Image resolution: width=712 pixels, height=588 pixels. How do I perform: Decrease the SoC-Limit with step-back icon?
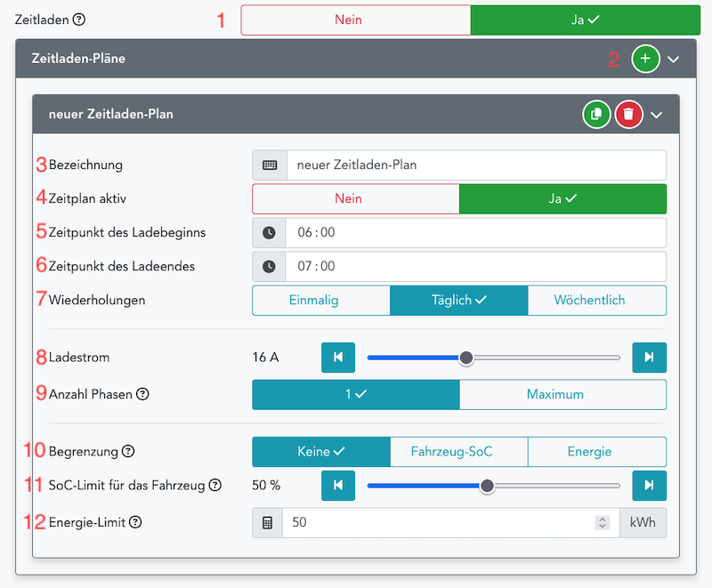(338, 486)
